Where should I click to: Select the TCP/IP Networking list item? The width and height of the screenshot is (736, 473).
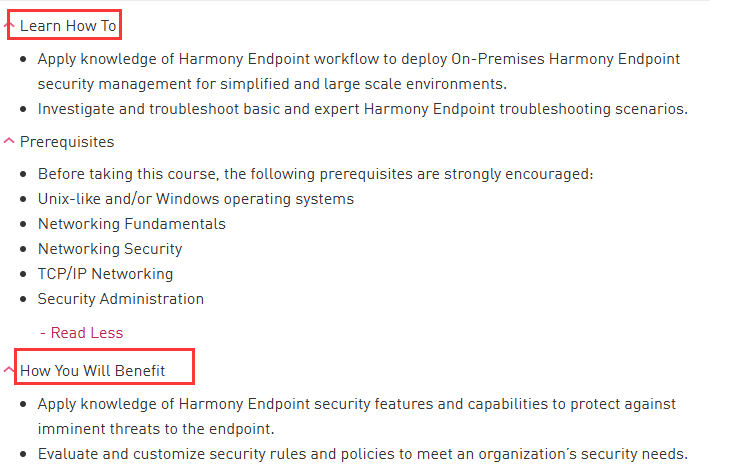(x=106, y=274)
